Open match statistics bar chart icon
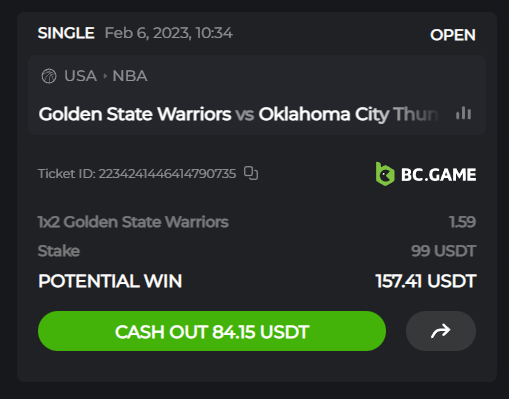Screen dimensions: 509x399 click(x=463, y=114)
